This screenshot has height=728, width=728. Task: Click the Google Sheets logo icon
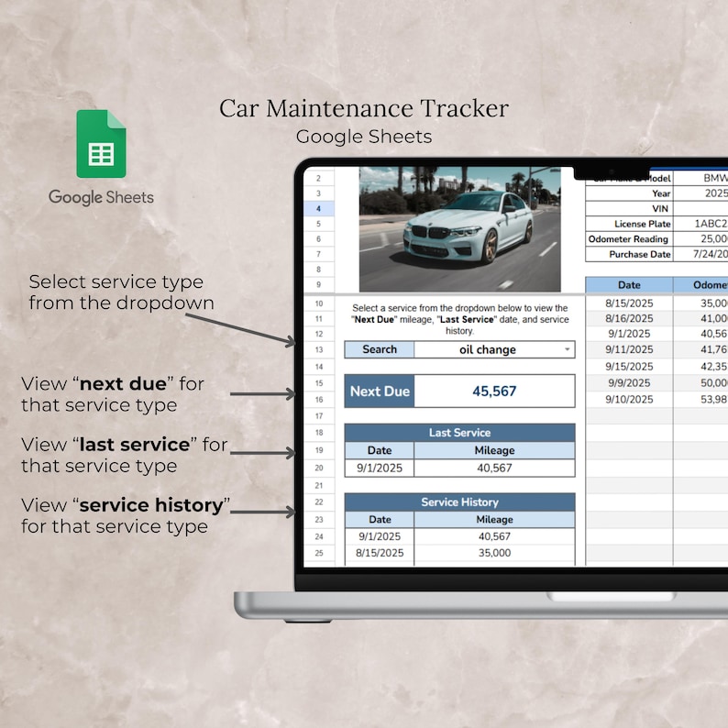101,144
